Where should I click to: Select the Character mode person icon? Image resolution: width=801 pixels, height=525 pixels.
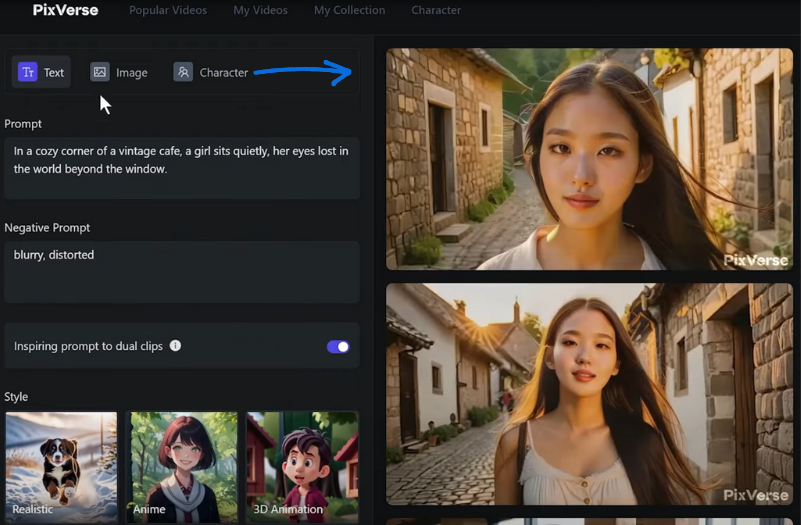point(183,72)
